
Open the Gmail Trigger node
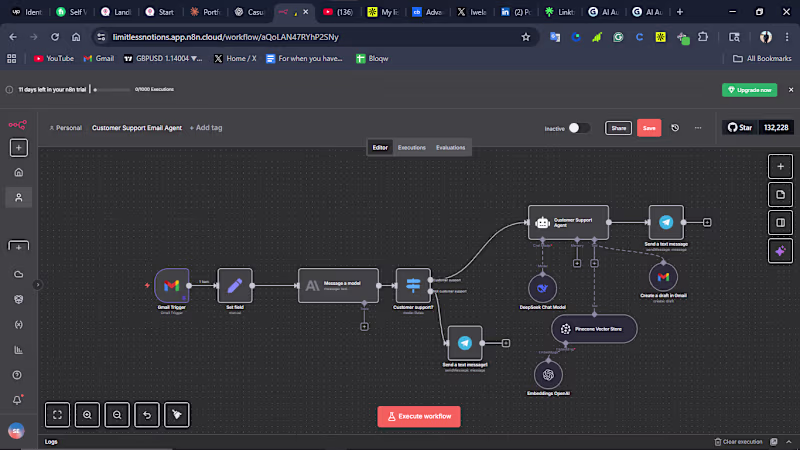pyautogui.click(x=172, y=286)
